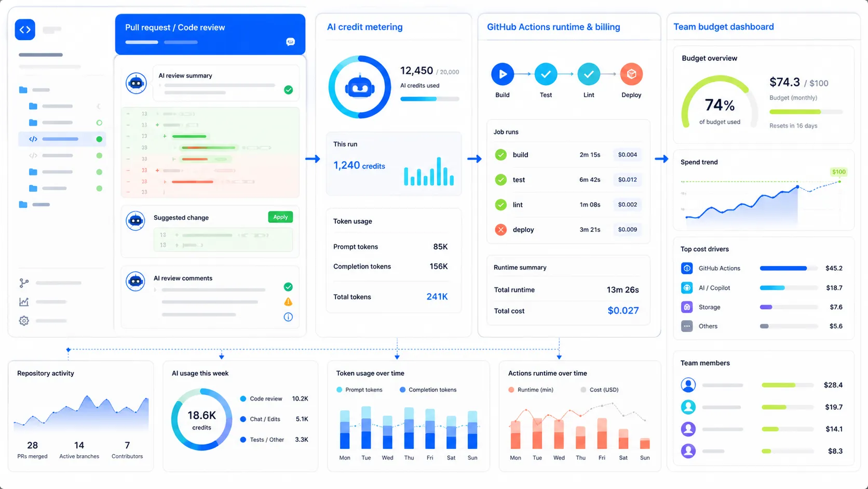Image resolution: width=868 pixels, height=489 pixels.
Task: Open the comment bubble in pull request header
Action: point(290,42)
